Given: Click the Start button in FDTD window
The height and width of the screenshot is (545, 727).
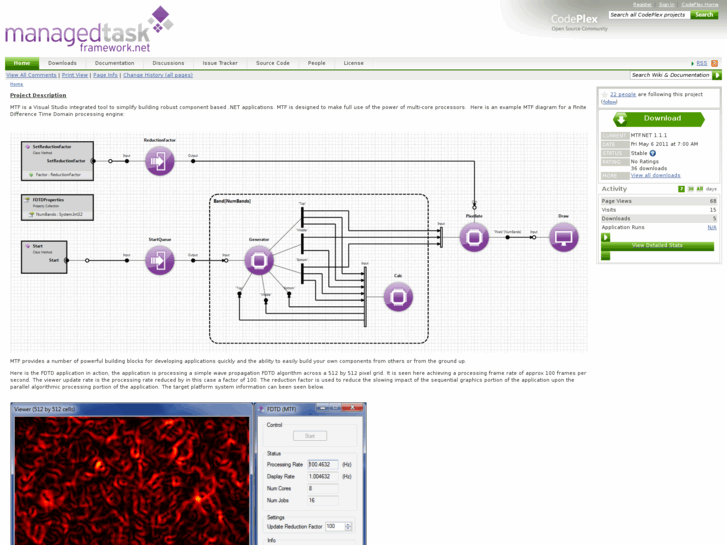Looking at the screenshot, I should click(x=310, y=436).
